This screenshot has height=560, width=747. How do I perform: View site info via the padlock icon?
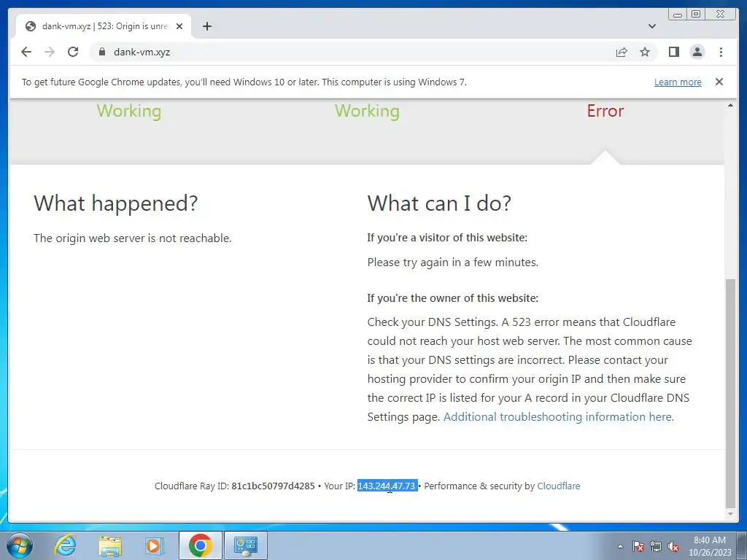coord(101,52)
